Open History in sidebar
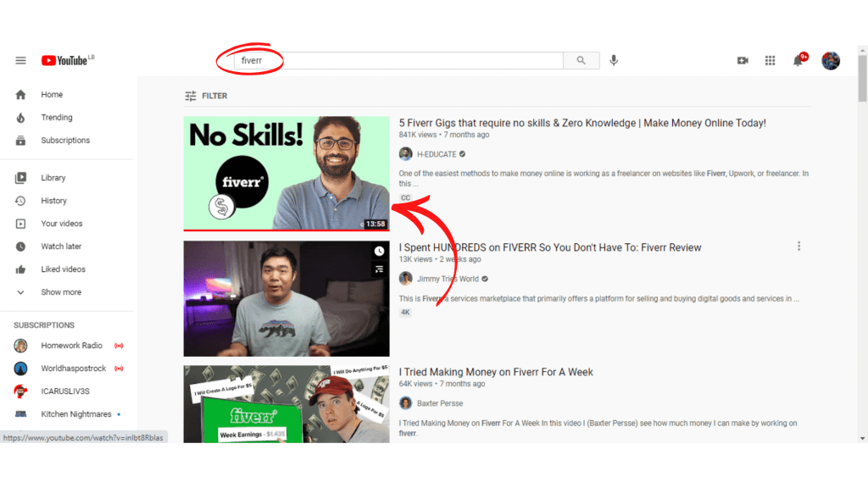This screenshot has width=868, height=488. click(x=53, y=200)
